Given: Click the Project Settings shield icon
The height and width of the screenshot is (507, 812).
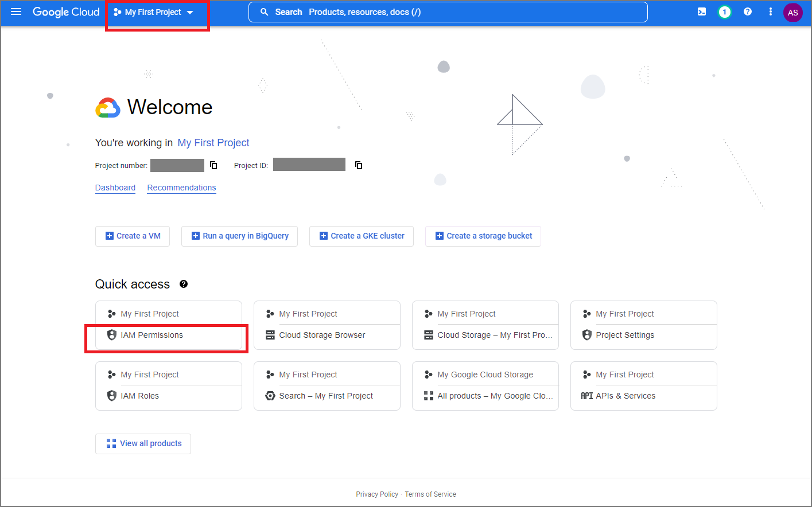Looking at the screenshot, I should 587,335.
